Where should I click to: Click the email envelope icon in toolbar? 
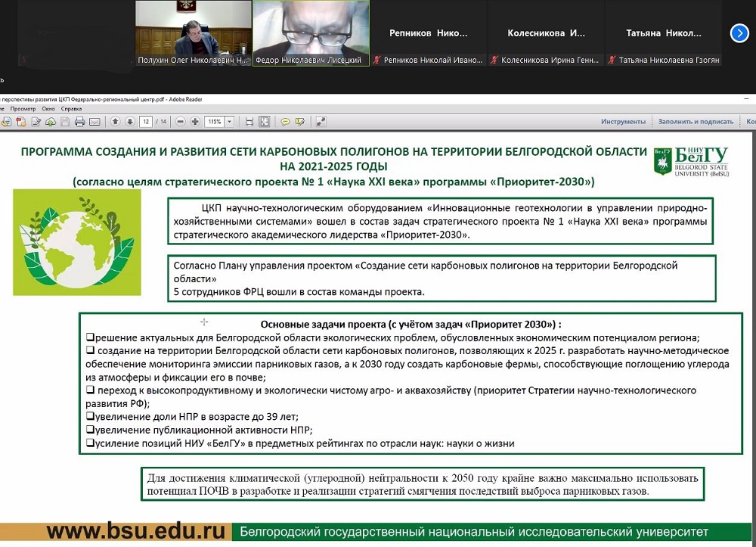94,122
